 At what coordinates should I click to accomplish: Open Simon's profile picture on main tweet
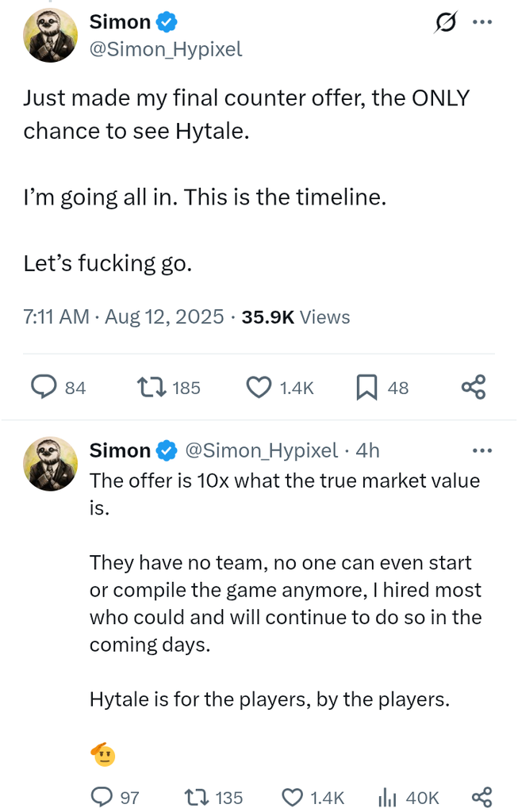pyautogui.click(x=51, y=36)
